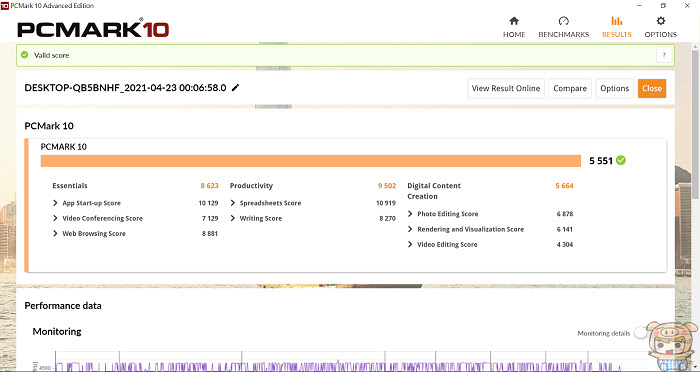Click the View Result Online button

click(x=506, y=88)
